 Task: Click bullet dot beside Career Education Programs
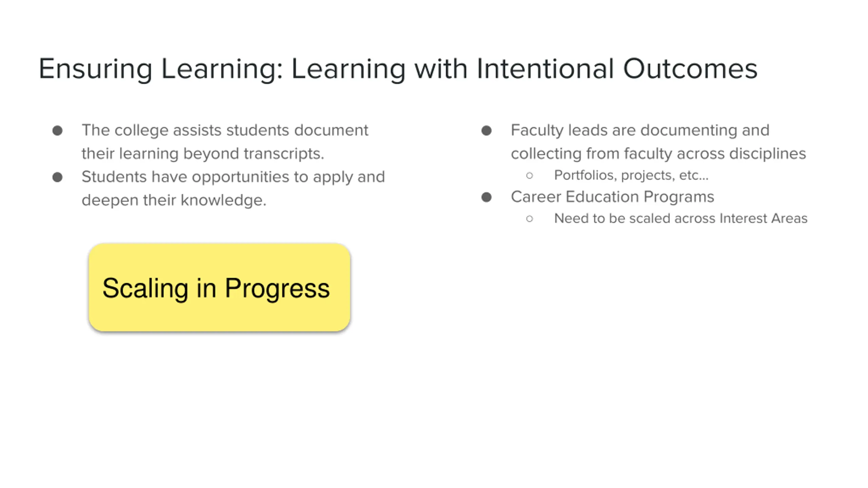(x=487, y=197)
